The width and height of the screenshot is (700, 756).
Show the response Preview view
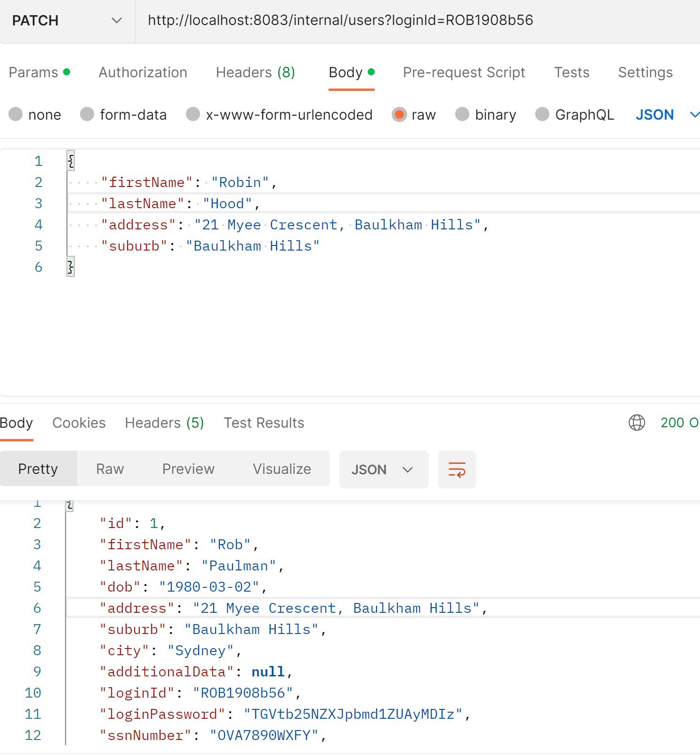pyautogui.click(x=188, y=469)
